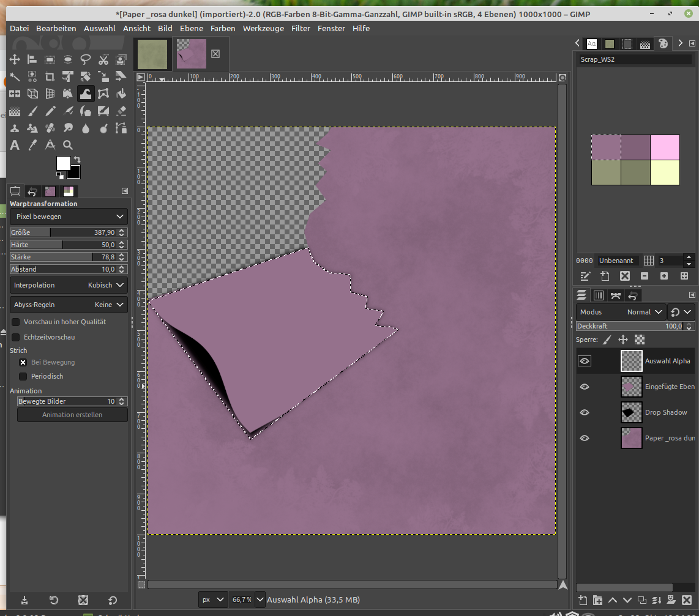Image resolution: width=699 pixels, height=616 pixels.
Task: Open the Pixel bewegen behavior dropdown
Action: point(69,217)
